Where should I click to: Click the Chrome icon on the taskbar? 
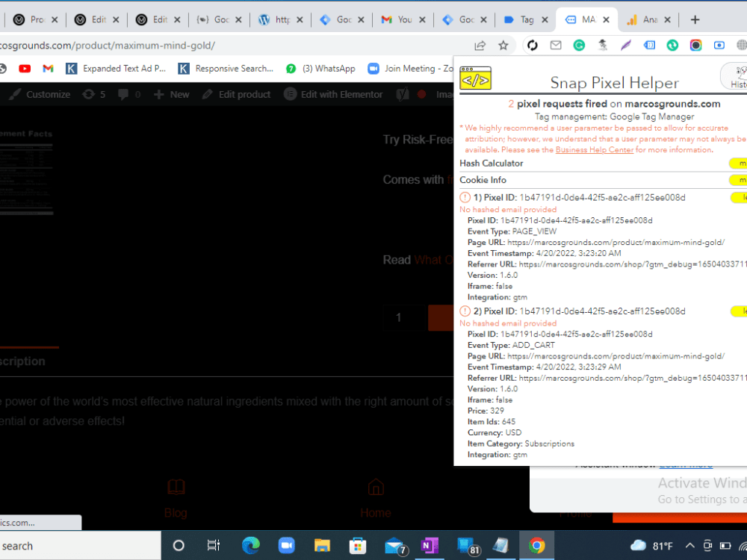click(x=536, y=546)
